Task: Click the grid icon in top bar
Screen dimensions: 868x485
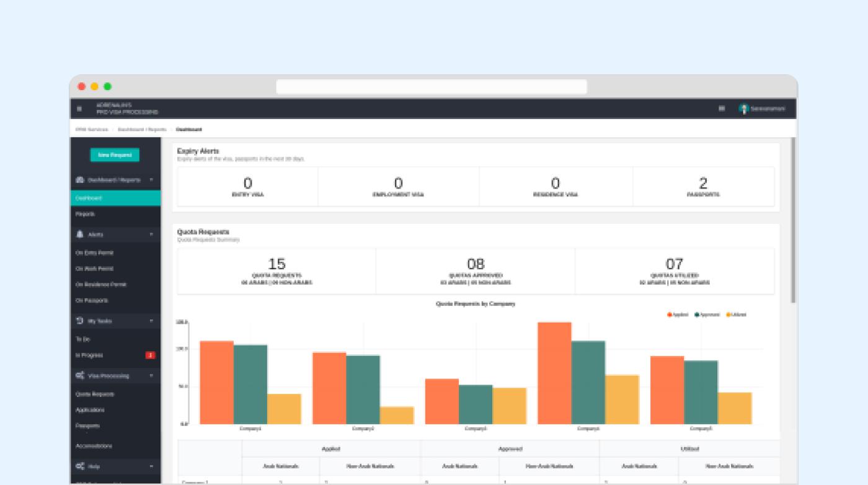Action: pyautogui.click(x=722, y=109)
